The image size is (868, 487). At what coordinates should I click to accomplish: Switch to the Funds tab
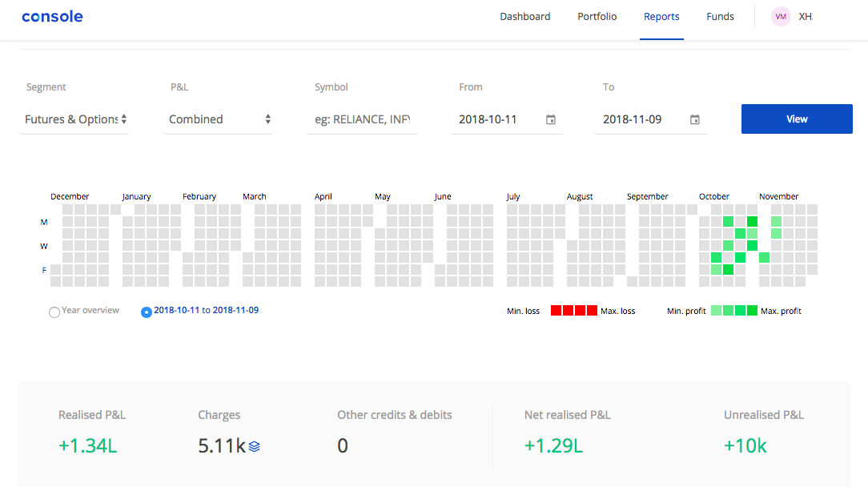click(x=720, y=17)
